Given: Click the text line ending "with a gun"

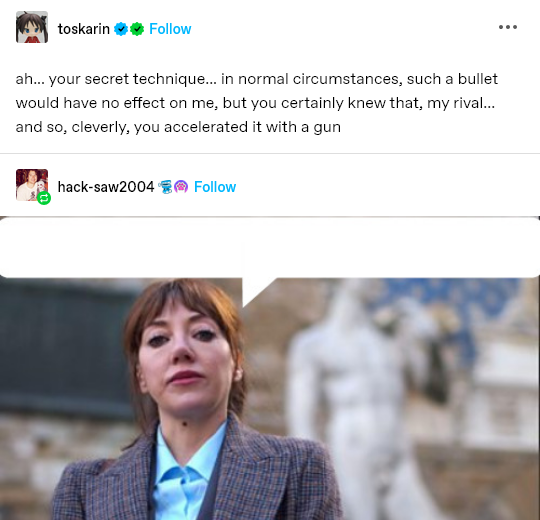Looking at the screenshot, I should tap(178, 127).
